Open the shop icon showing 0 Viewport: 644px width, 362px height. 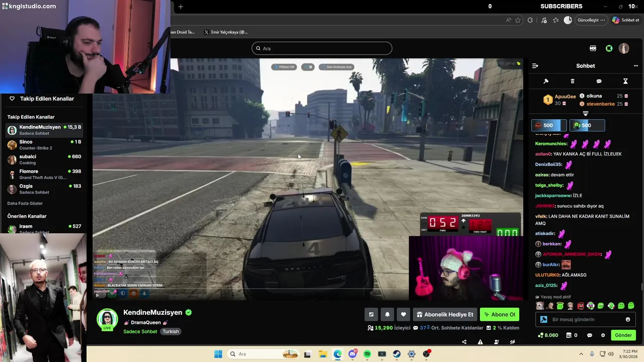click(x=572, y=335)
